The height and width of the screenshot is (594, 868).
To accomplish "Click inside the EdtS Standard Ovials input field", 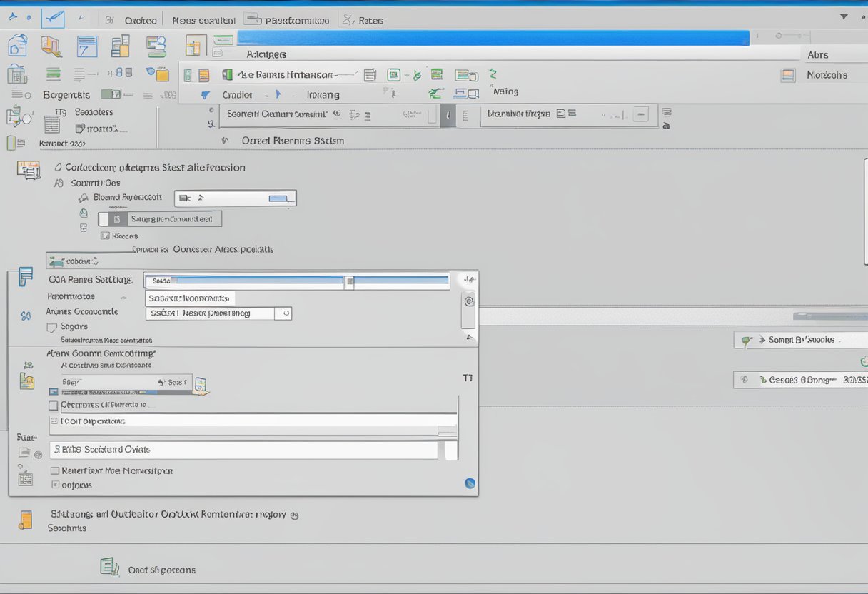I will point(243,450).
